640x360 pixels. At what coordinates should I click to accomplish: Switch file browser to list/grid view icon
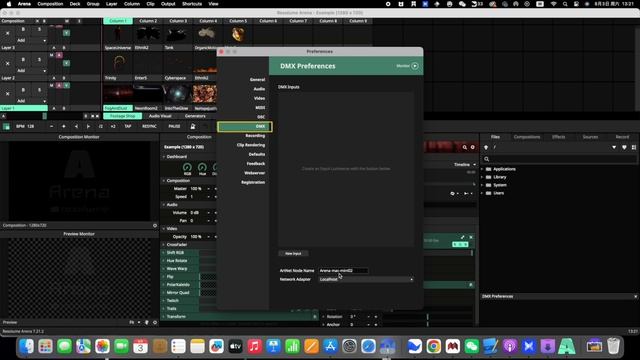coord(634,147)
